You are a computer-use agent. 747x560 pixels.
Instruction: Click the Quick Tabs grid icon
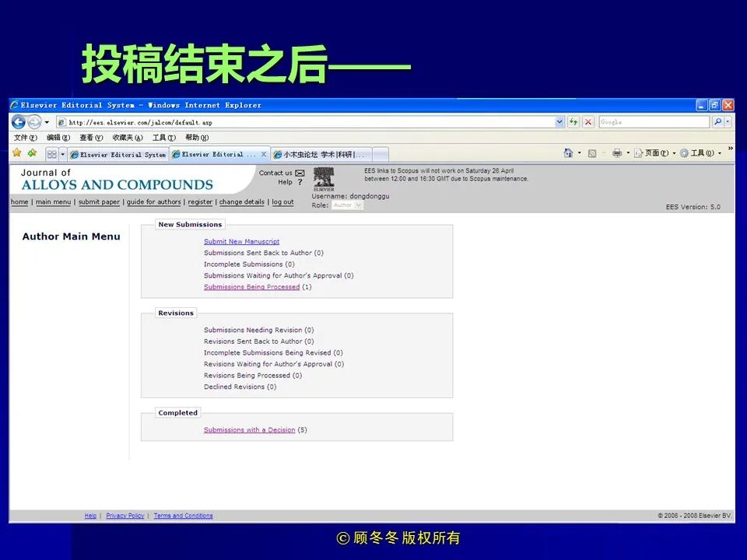pos(52,154)
